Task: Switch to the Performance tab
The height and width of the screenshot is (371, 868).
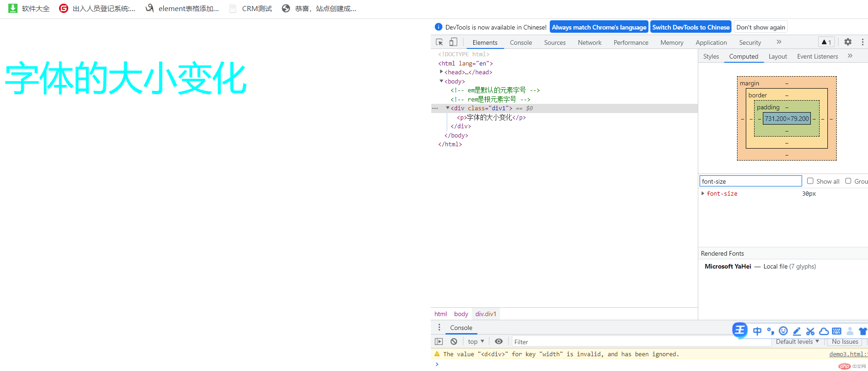Action: [631, 42]
